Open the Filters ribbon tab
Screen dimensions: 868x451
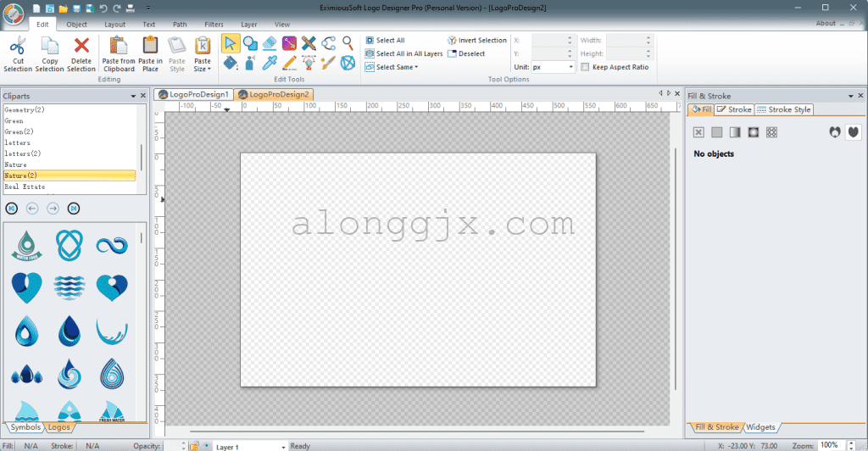[214, 25]
